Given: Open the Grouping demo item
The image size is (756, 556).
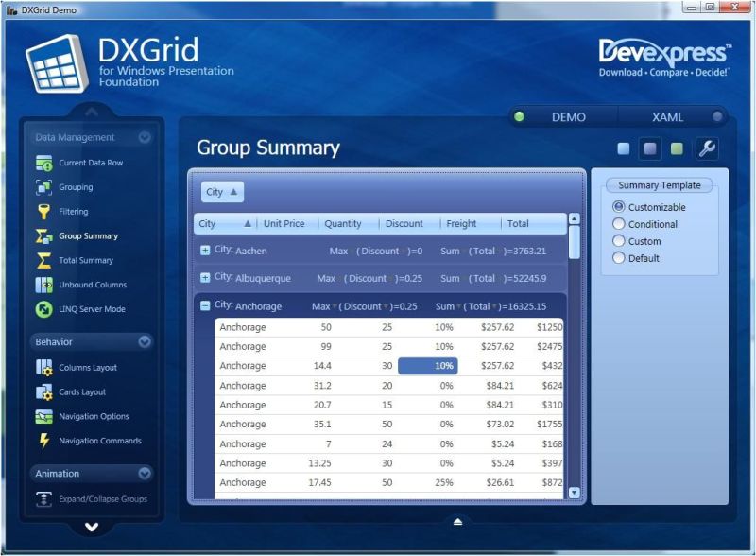Looking at the screenshot, I should (x=76, y=187).
